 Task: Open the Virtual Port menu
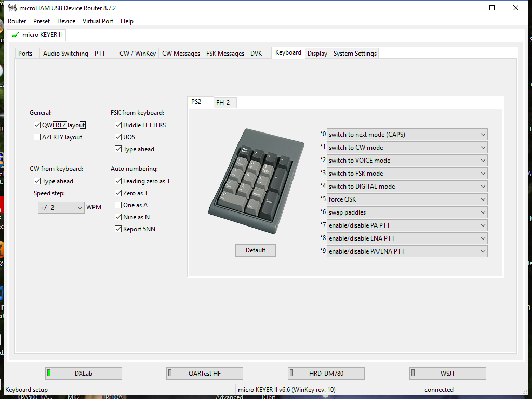[98, 21]
